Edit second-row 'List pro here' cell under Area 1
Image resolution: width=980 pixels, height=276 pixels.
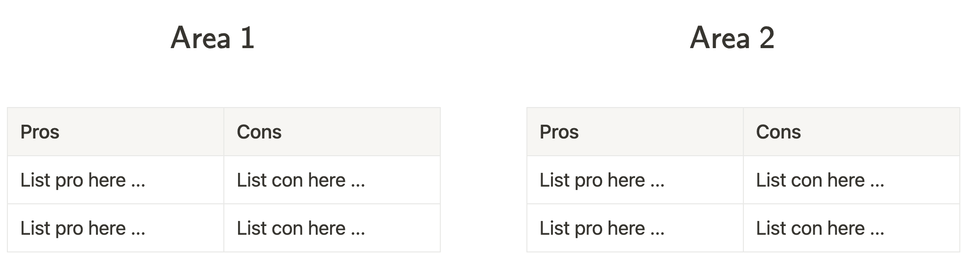point(116,228)
